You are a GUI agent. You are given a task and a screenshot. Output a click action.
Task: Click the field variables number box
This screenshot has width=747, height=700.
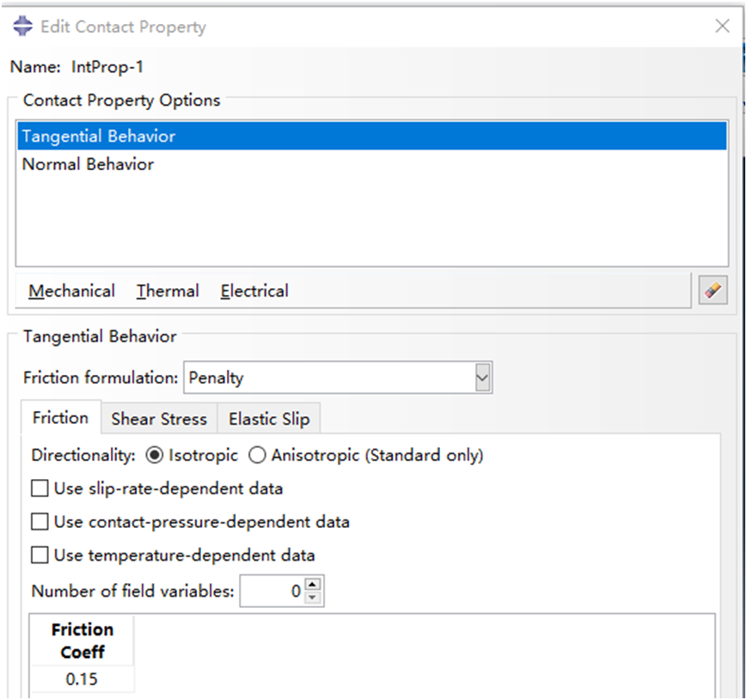tap(272, 591)
